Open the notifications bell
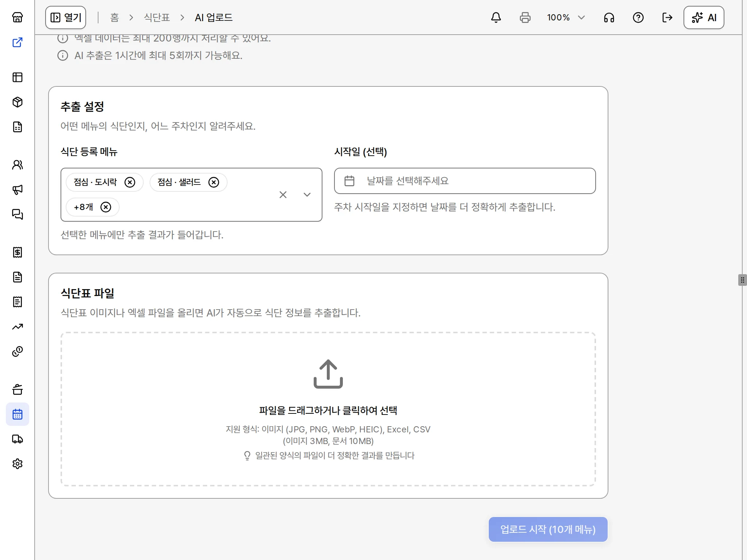This screenshot has height=560, width=747. (x=496, y=17)
